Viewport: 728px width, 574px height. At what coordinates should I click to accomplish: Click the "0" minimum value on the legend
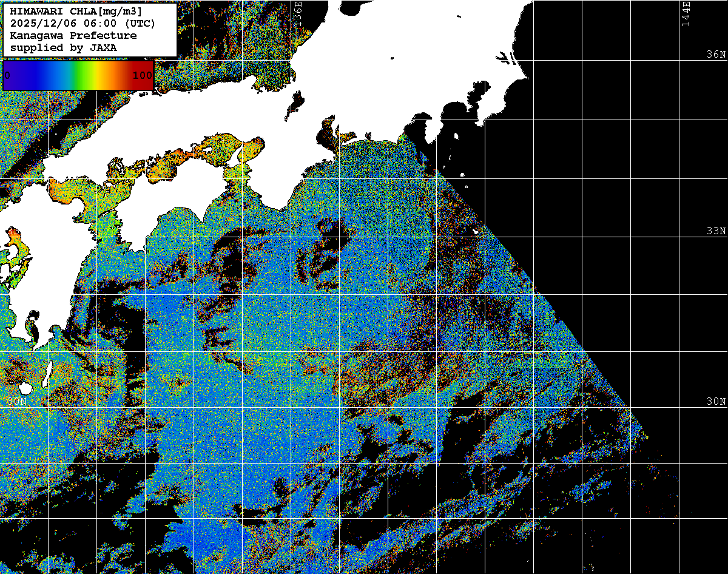(7, 76)
